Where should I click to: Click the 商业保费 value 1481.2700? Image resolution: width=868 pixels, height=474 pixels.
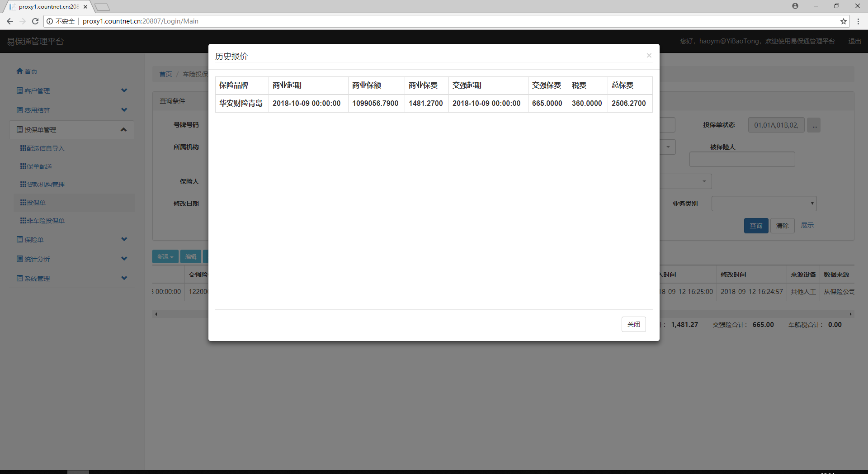click(x=426, y=103)
